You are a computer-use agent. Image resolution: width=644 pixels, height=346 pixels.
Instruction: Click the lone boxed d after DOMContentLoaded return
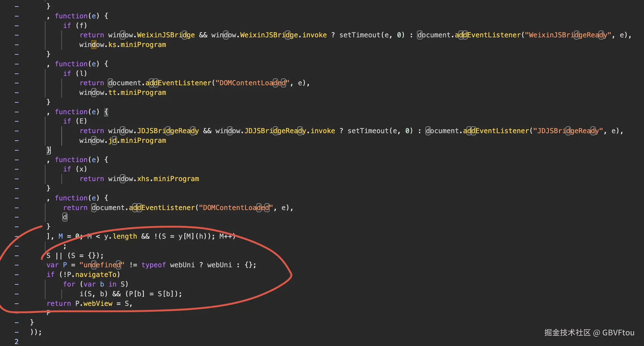(65, 217)
